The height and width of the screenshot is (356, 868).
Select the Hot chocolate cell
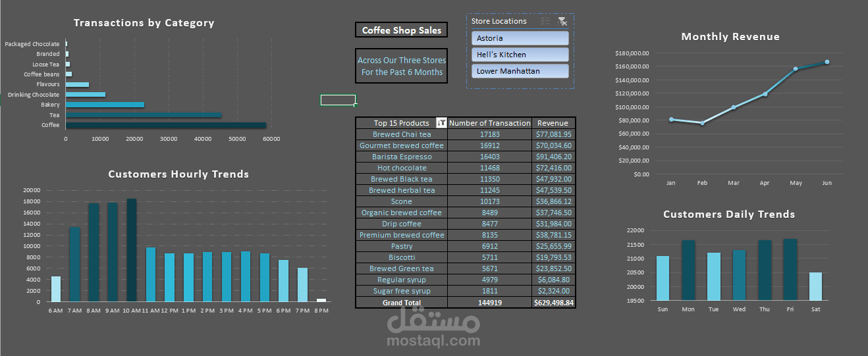[402, 168]
